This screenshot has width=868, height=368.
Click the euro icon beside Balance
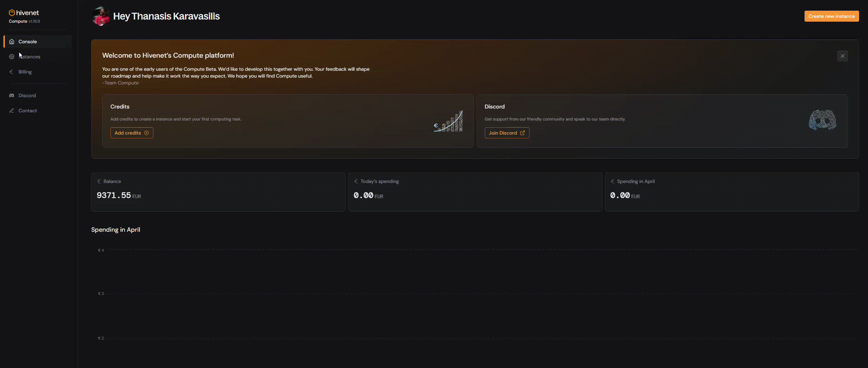coord(99,181)
